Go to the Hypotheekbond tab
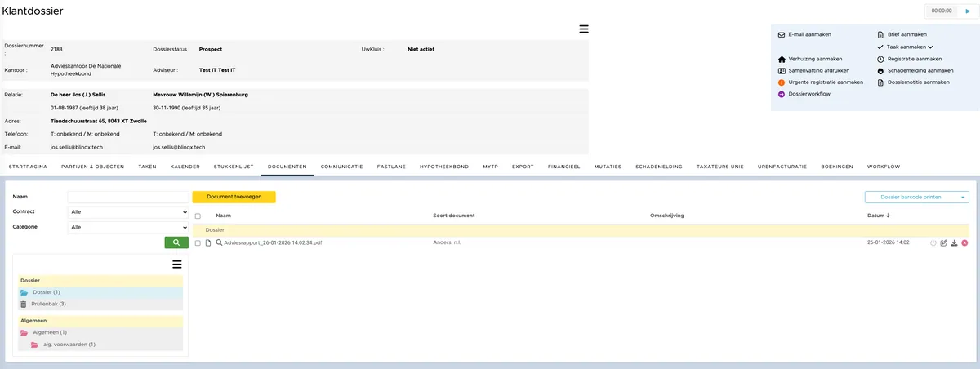The height and width of the screenshot is (369, 980). point(443,167)
